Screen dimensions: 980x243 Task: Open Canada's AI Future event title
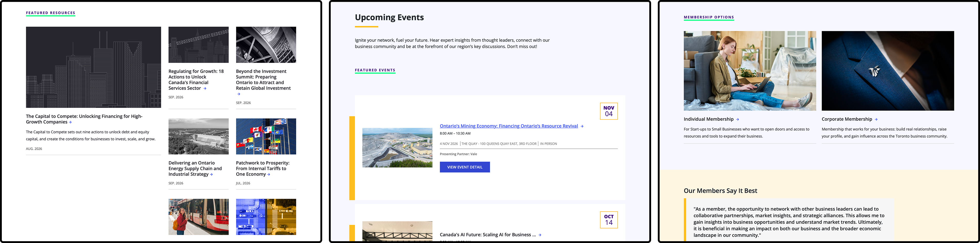[488, 235]
